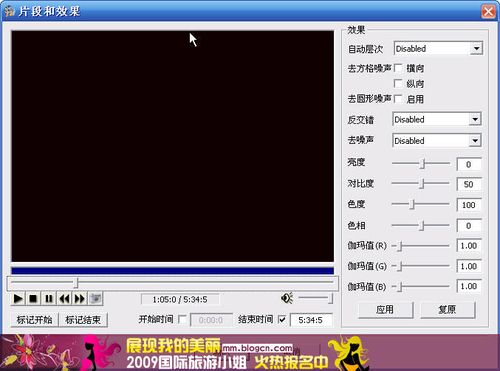The width and height of the screenshot is (500, 371).
Task: Open the 去噪声 dropdown
Action: click(x=475, y=141)
